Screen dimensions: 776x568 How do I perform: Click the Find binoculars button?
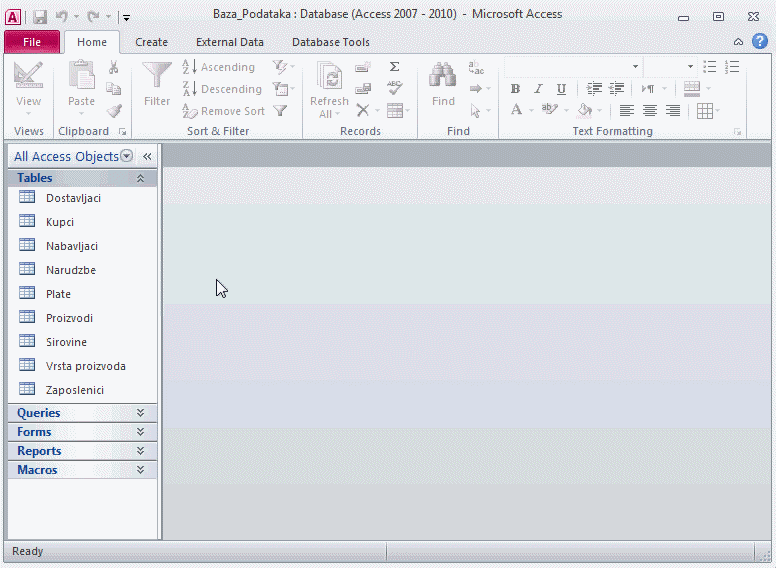click(443, 84)
